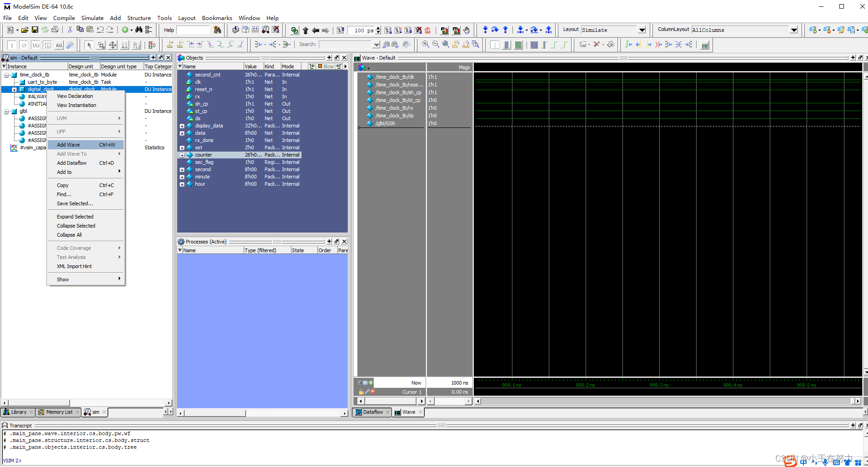Click the up arrow navigation icon
Image resolution: width=868 pixels, height=467 pixels.
[x=306, y=30]
